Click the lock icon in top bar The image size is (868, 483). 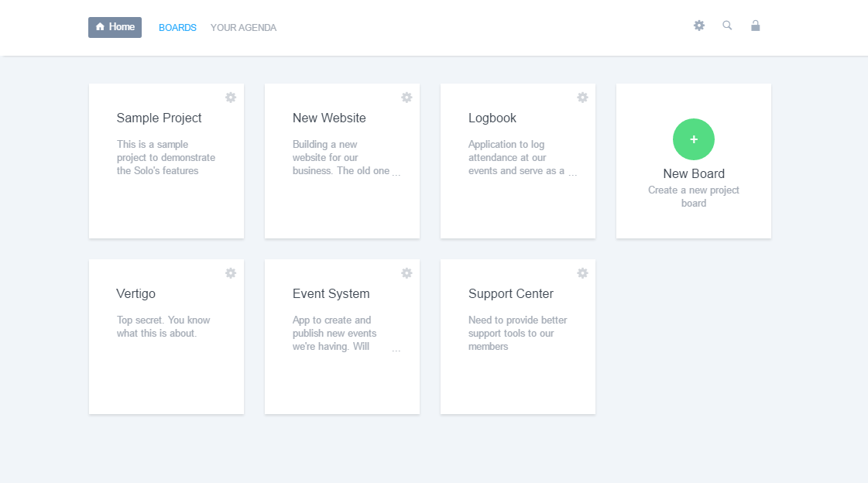tap(755, 26)
